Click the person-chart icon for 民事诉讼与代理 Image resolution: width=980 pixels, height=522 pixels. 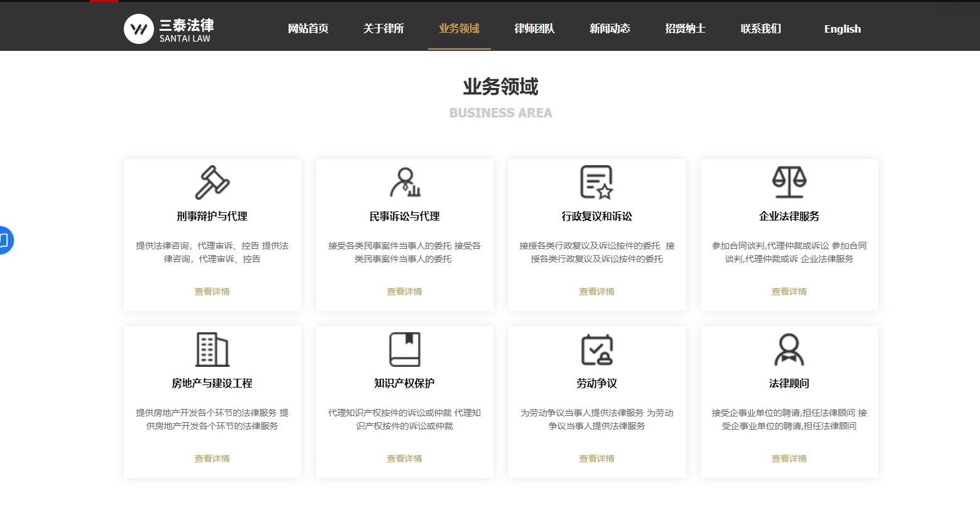[x=405, y=182]
